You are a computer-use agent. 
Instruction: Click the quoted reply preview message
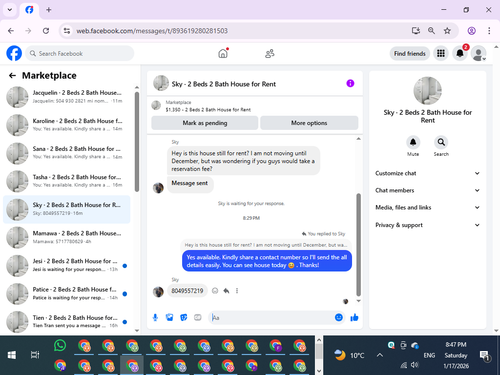point(266,245)
